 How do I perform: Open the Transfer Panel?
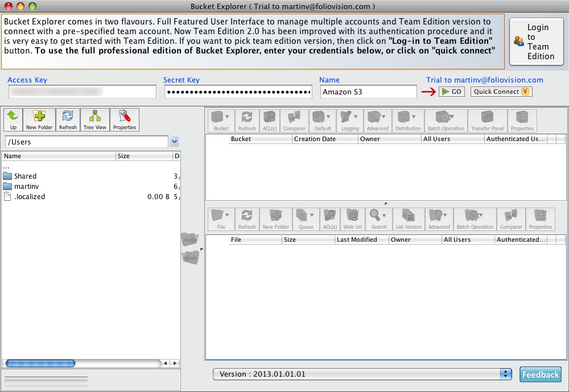tap(488, 121)
